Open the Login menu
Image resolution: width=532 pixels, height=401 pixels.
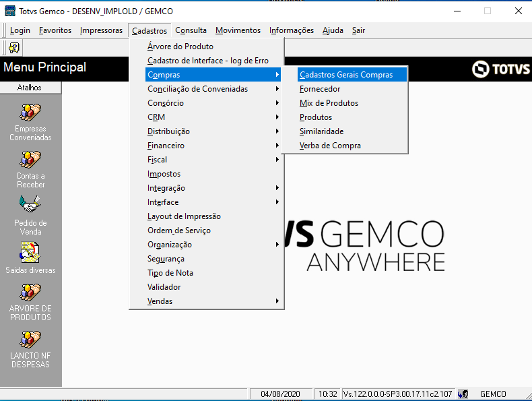(x=20, y=30)
